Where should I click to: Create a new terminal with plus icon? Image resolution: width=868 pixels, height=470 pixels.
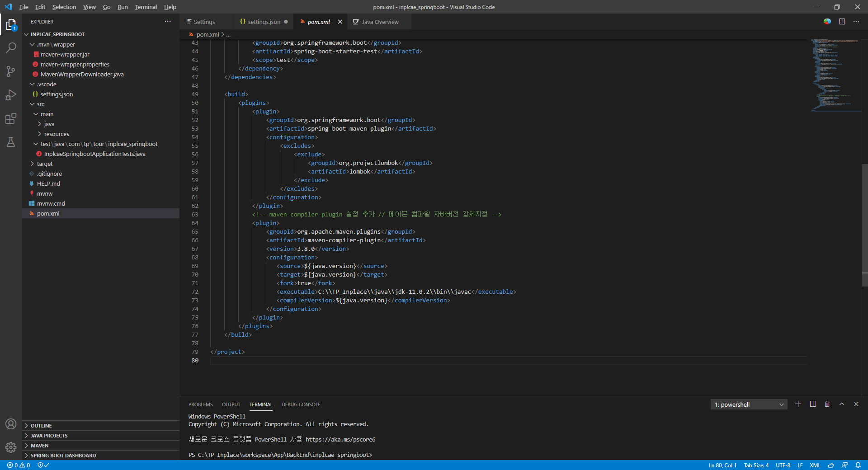[x=798, y=404]
